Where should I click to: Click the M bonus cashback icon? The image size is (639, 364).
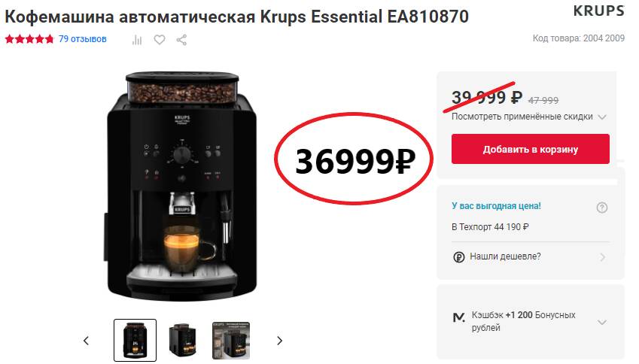point(459,317)
